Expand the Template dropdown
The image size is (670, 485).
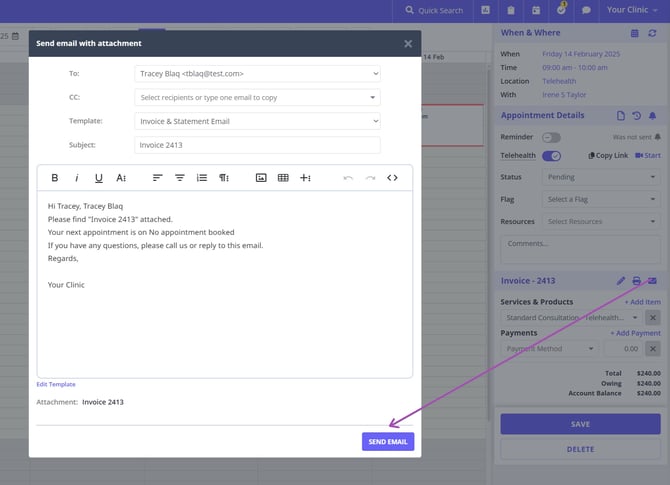coord(257,121)
